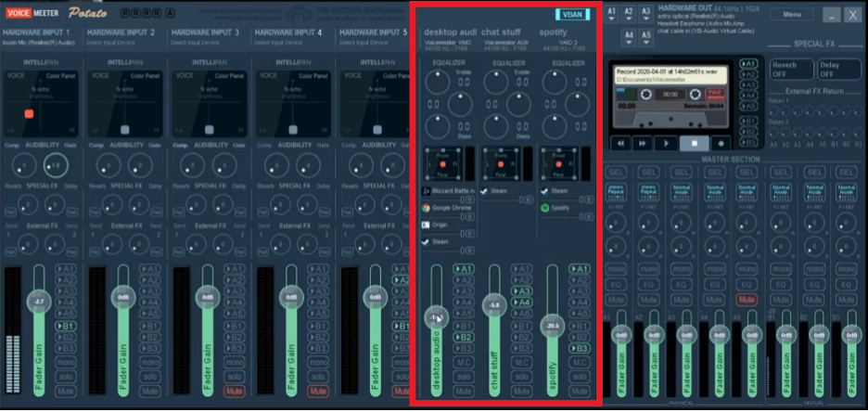Screen dimensions: 868x412
Task: Toggle B1 routing on Hardware Input 1
Action: (66, 327)
